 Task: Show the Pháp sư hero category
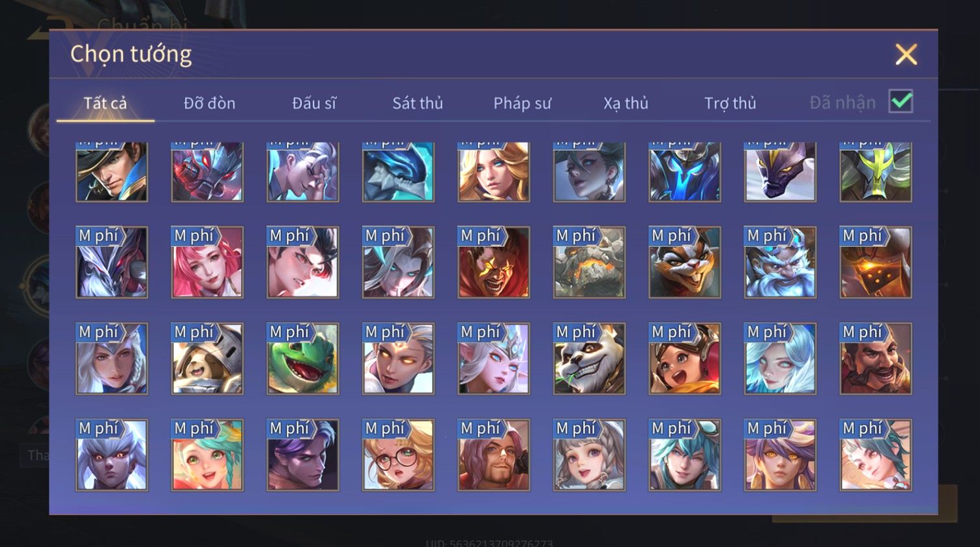pos(523,103)
